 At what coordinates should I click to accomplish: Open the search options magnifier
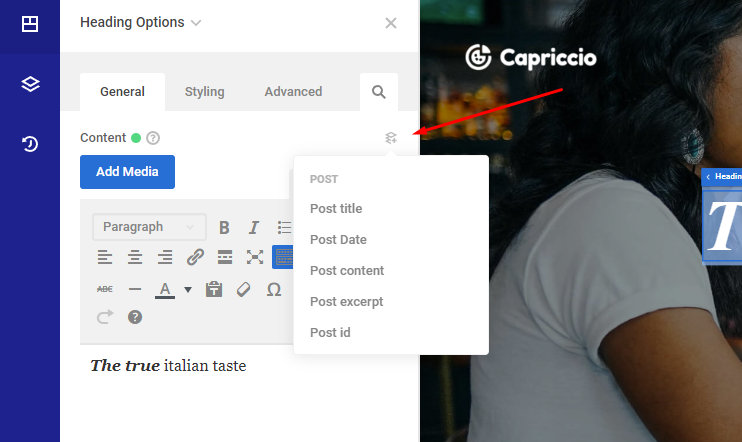[379, 92]
